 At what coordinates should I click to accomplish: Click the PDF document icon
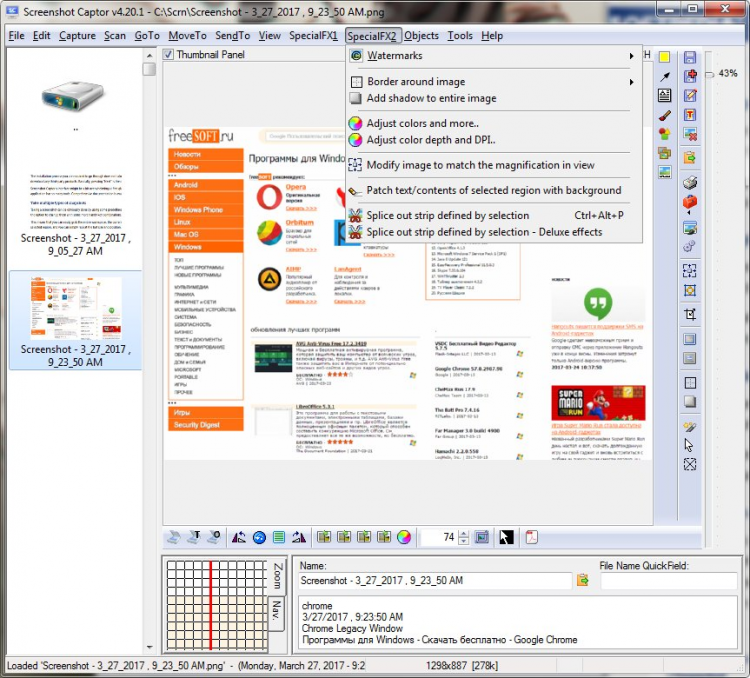coord(532,537)
